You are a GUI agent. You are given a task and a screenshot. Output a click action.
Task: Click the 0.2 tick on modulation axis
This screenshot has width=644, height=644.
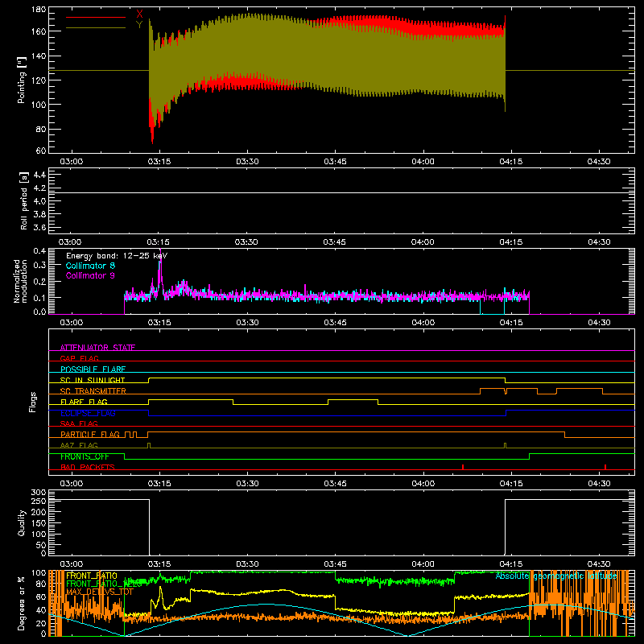pos(39,281)
